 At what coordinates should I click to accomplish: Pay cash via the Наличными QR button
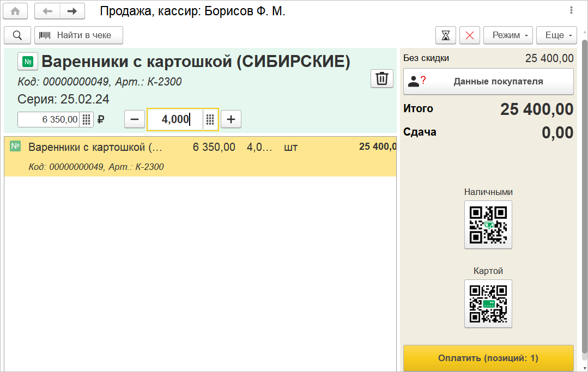pos(488,224)
